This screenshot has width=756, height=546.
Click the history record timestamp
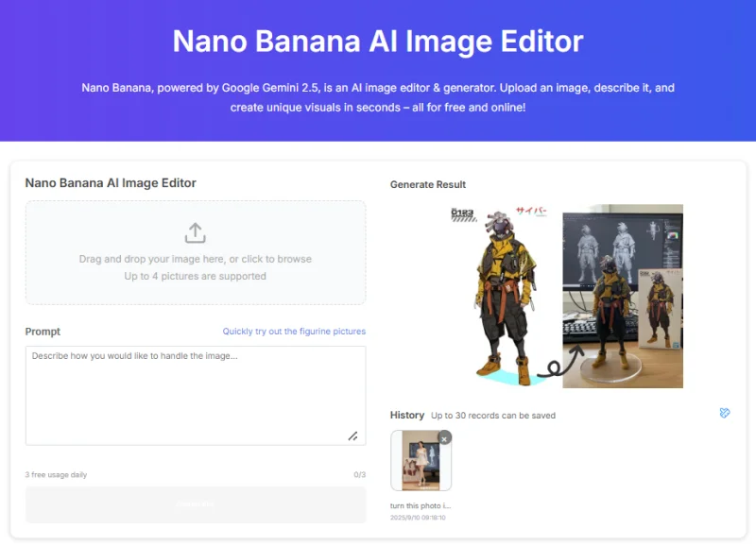point(418,518)
